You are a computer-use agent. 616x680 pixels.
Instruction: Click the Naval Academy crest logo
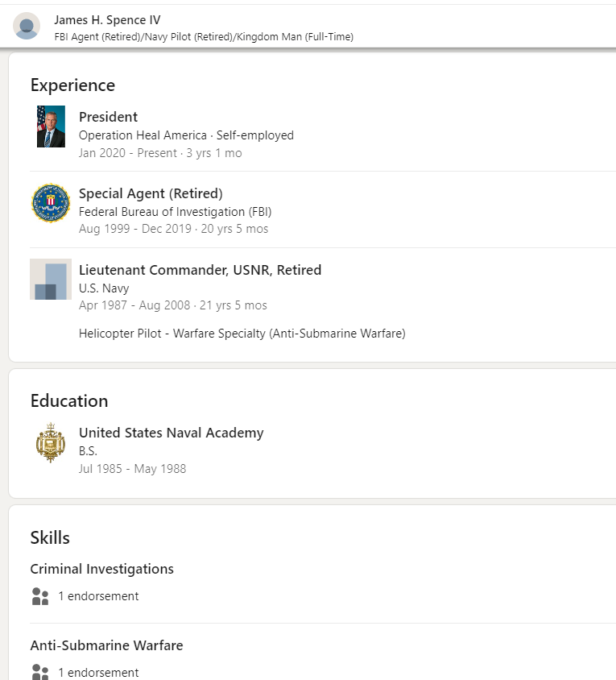tap(51, 442)
